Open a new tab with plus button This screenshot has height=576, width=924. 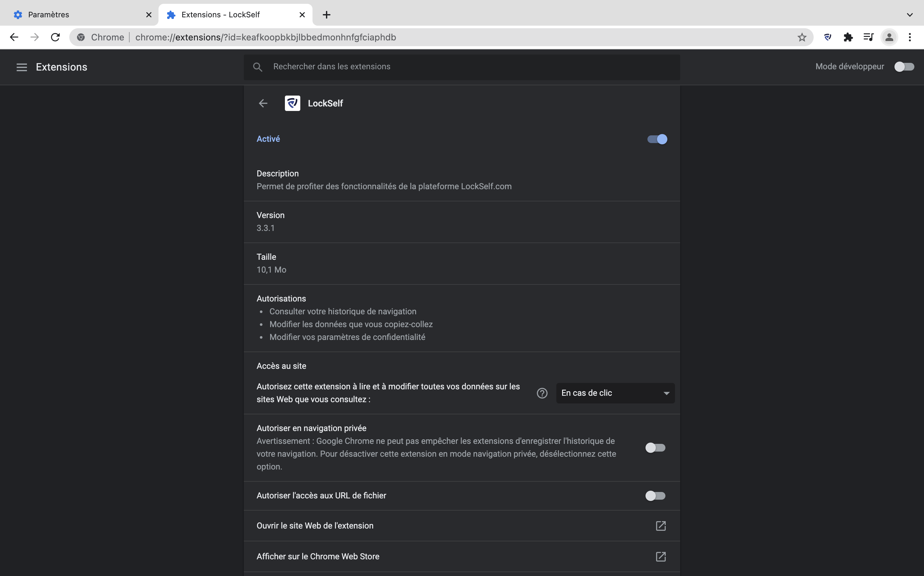(327, 15)
